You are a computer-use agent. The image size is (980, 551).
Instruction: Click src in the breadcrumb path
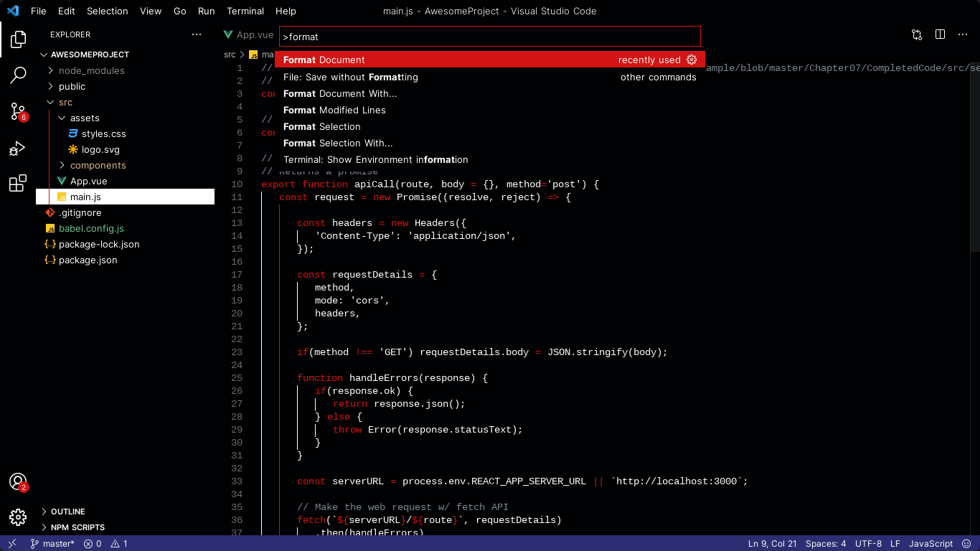(230, 55)
